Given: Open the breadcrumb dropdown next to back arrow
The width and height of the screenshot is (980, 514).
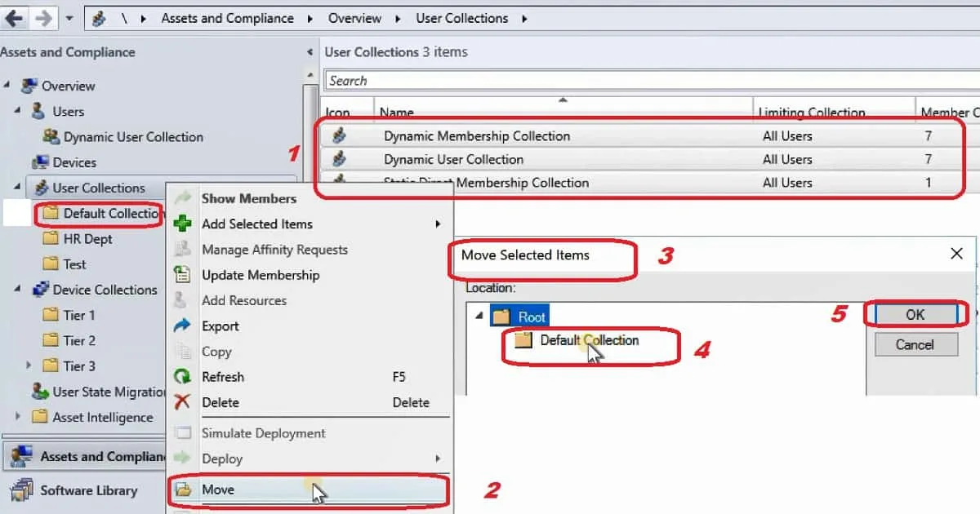Looking at the screenshot, I should point(70,17).
